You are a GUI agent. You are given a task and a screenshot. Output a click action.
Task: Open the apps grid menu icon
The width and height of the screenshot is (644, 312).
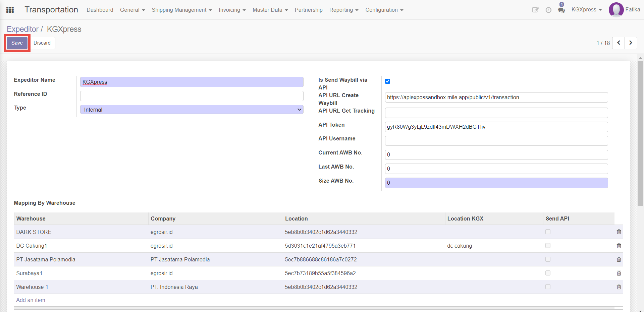(x=10, y=10)
